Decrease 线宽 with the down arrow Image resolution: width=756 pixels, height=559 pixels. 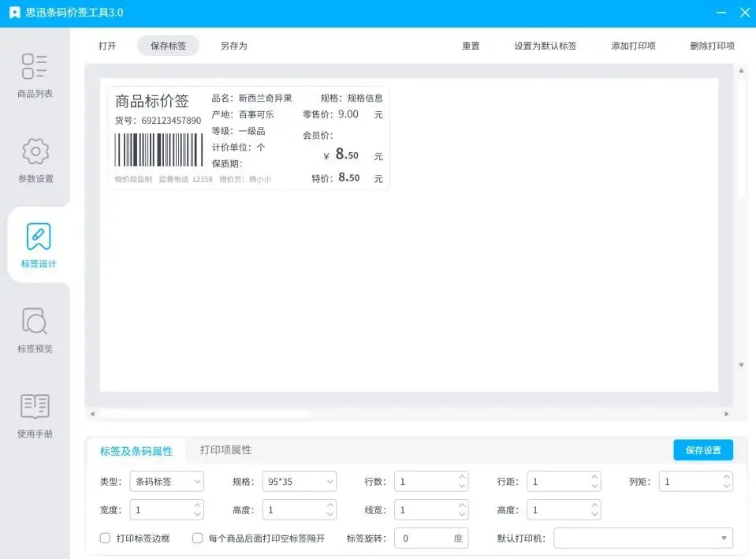tap(462, 515)
